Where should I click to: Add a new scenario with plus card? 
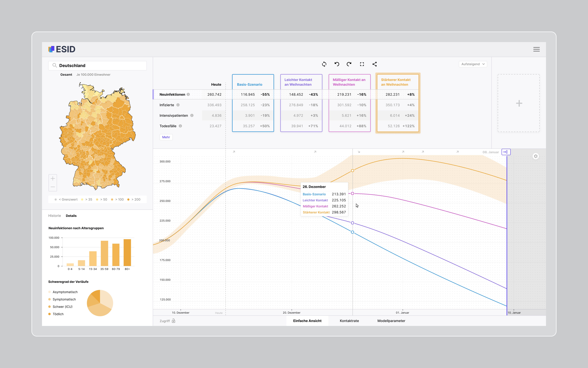pos(519,103)
